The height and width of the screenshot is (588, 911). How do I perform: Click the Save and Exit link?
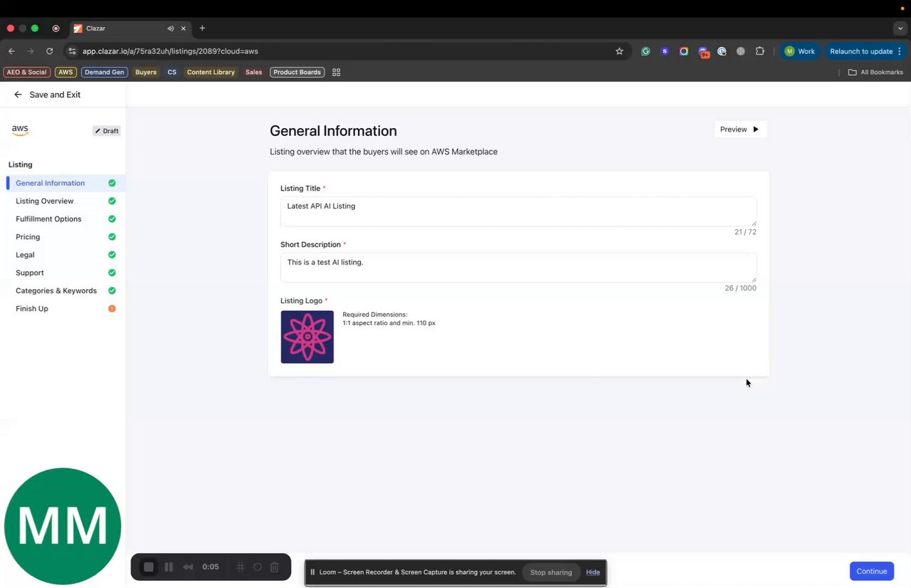[x=55, y=95]
